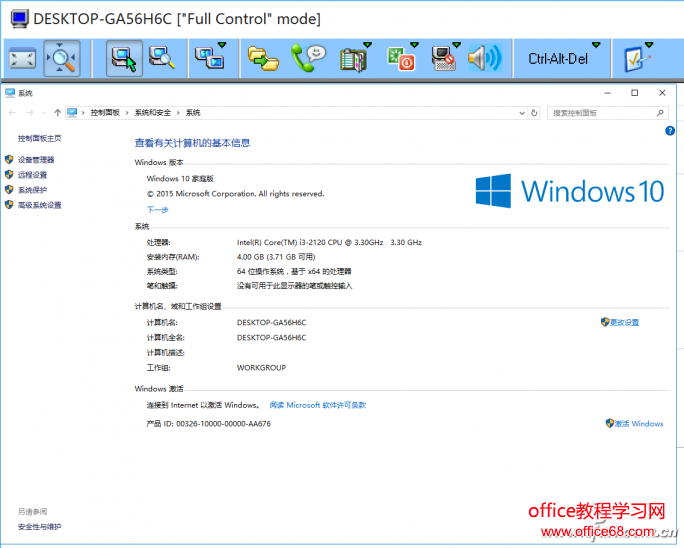Open the file transfer folders icon
Screen dimensions: 684x548
point(263,59)
